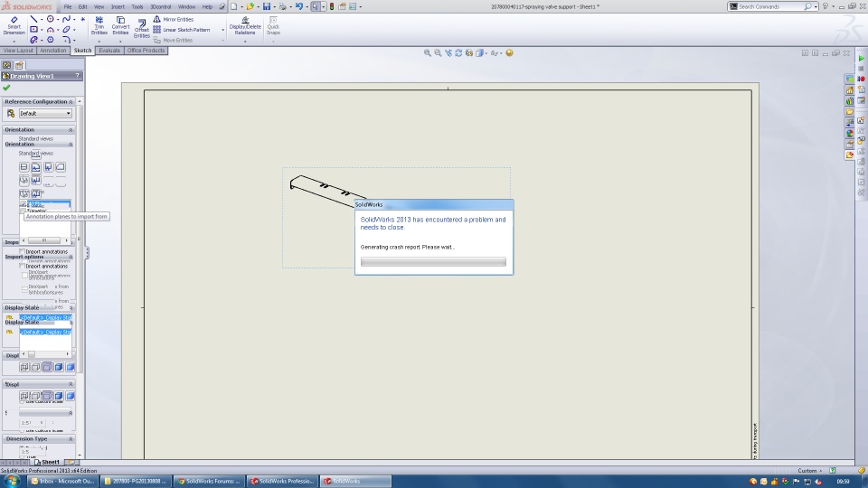Switch to the Annotation tab
868x488 pixels.
pos(53,51)
